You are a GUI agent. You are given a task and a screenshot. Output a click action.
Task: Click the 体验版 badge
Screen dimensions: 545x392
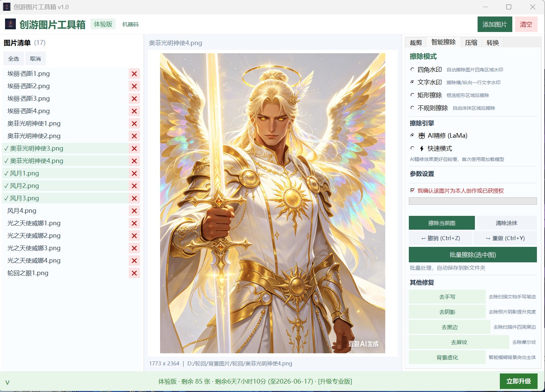103,24
